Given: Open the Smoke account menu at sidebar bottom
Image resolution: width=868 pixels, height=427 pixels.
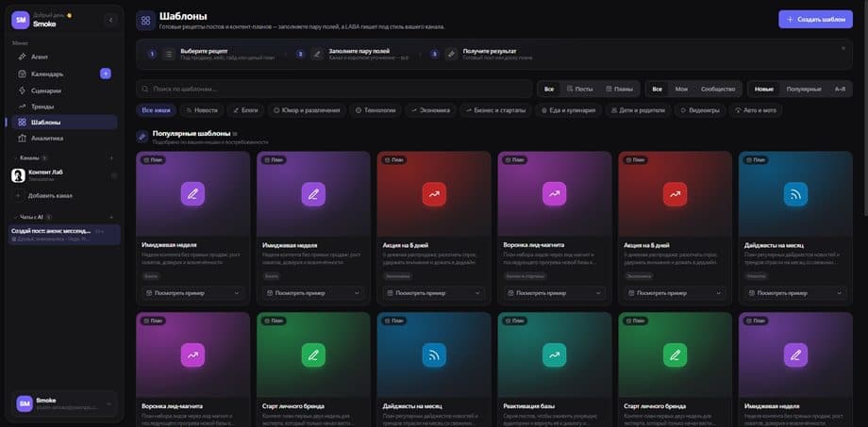Looking at the screenshot, I should [64, 403].
